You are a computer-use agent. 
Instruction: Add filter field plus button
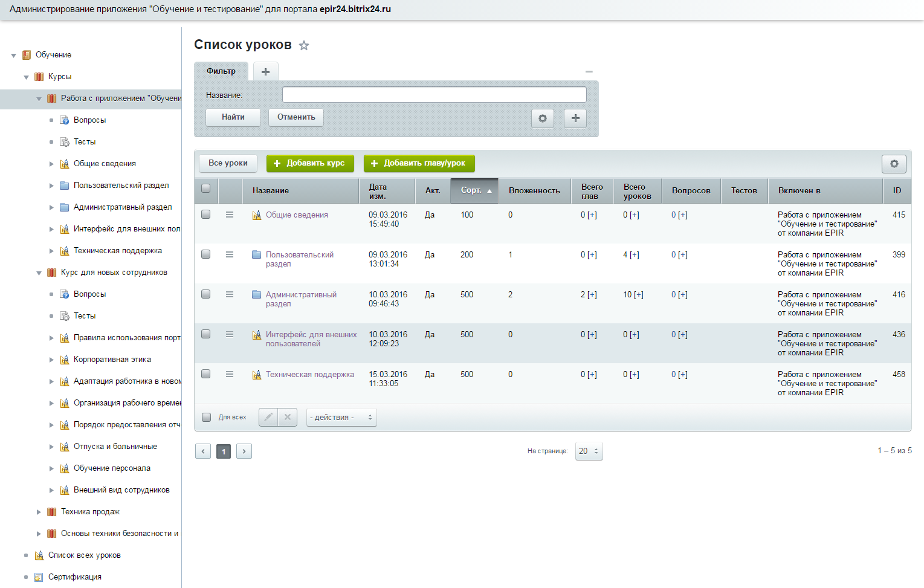click(x=575, y=118)
